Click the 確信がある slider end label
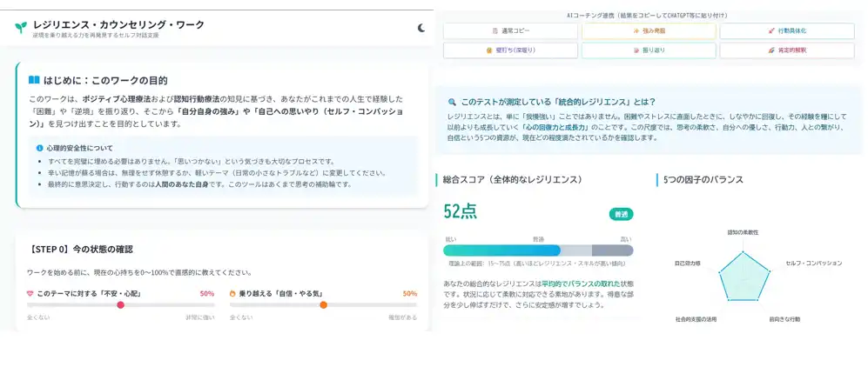Image resolution: width=868 pixels, height=367 pixels. 403,317
